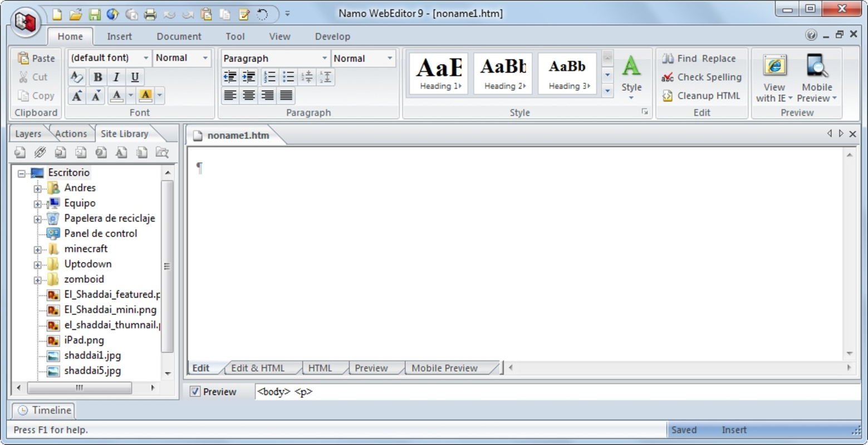The width and height of the screenshot is (868, 445).
Task: Click the notepad edit icon in quick toolbar
Action: tap(244, 14)
